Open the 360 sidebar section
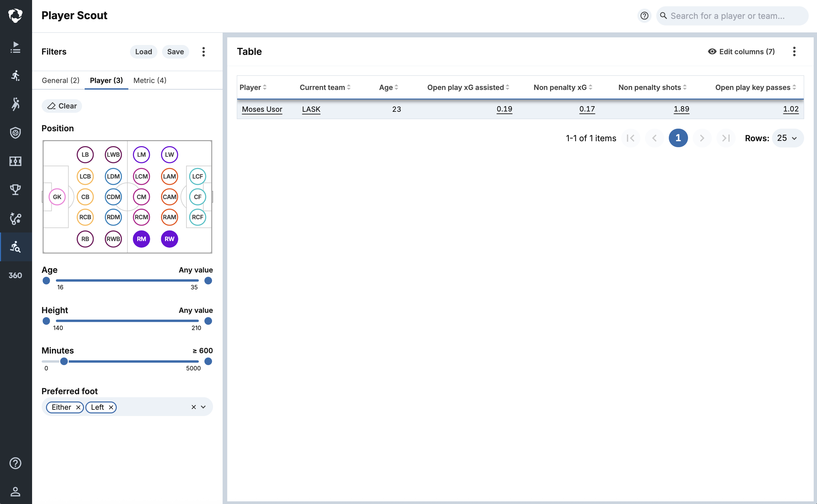This screenshot has width=817, height=504. 15,275
